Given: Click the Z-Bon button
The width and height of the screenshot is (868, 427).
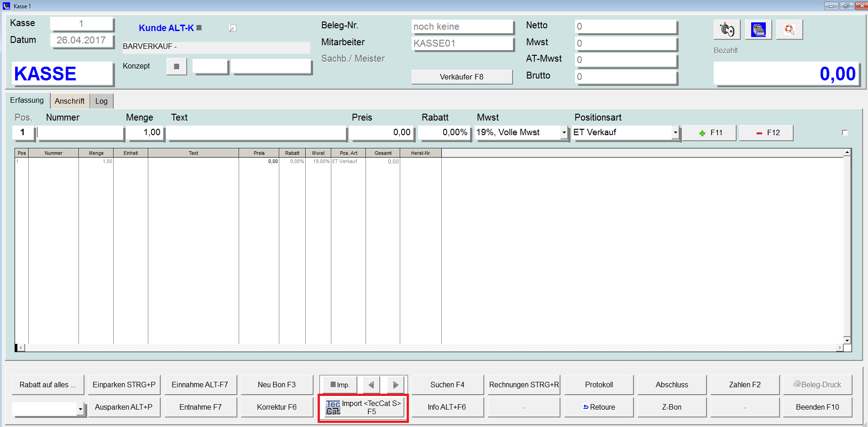Looking at the screenshot, I should (x=672, y=407).
